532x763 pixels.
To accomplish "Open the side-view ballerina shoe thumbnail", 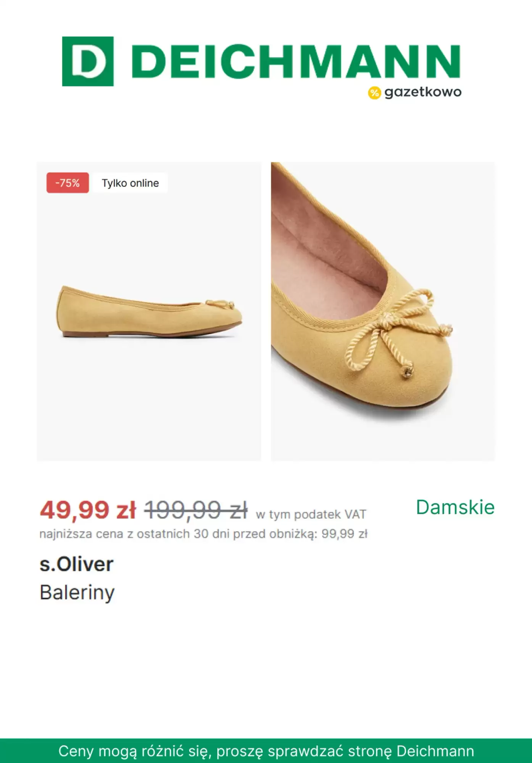I will (149, 311).
